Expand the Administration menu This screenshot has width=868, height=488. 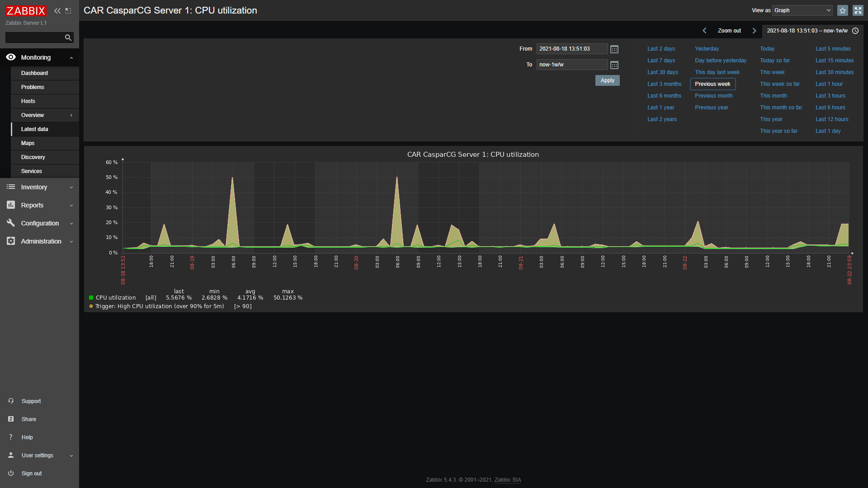(x=71, y=242)
